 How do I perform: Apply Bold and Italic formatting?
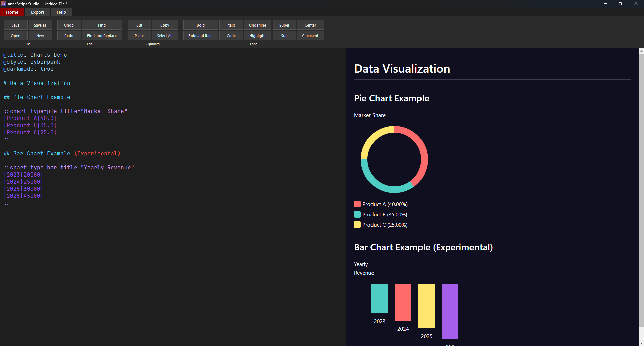point(201,36)
